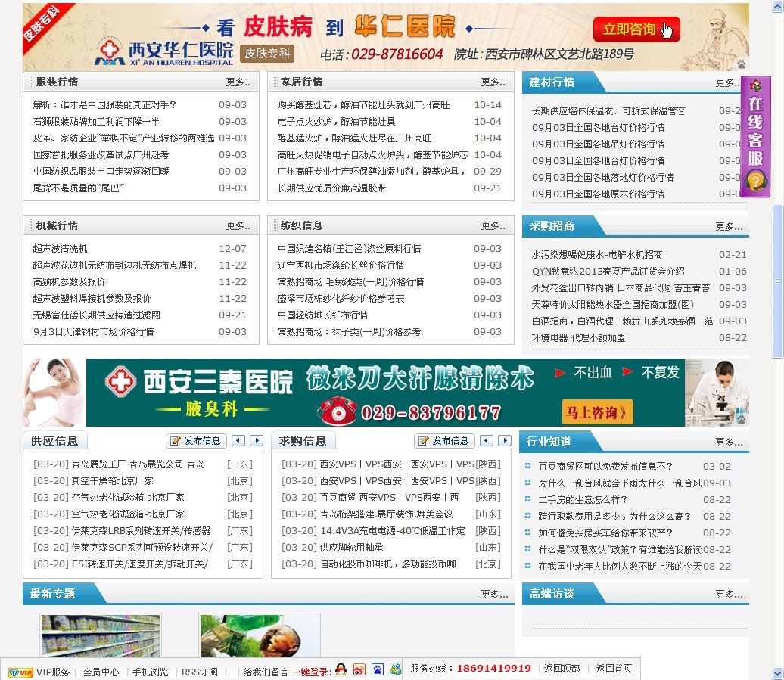The height and width of the screenshot is (680, 784).
Task: Open article 国家首批服务业改革试点广州赶考
Action: click(101, 155)
